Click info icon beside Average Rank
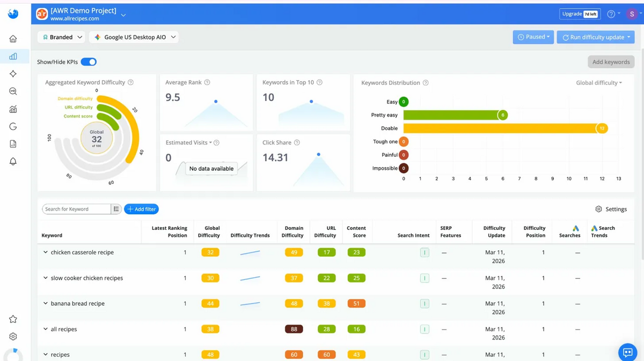 [x=207, y=82]
